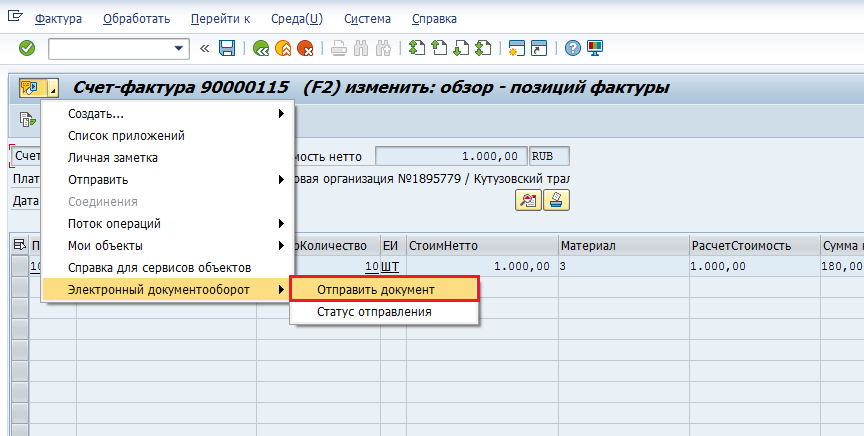This screenshot has width=864, height=436.
Task: Open the Фактура menu
Action: point(58,19)
